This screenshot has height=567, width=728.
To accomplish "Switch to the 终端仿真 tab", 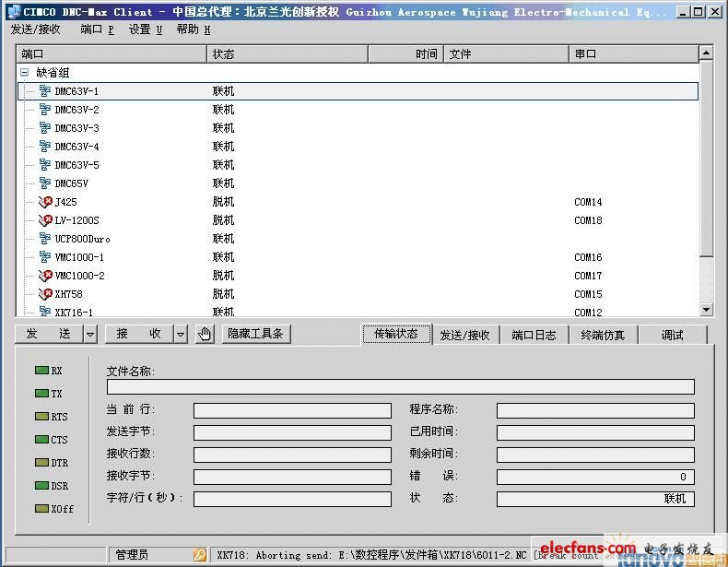I will pos(603,335).
